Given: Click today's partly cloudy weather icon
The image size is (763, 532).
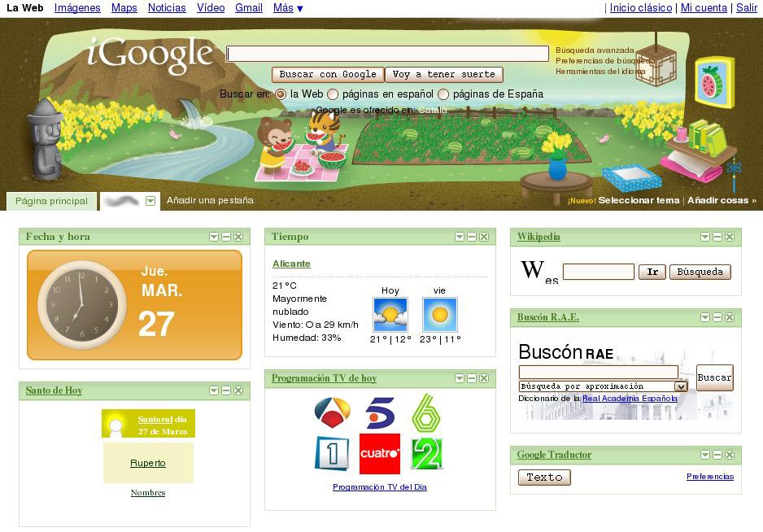Looking at the screenshot, I should (x=390, y=315).
